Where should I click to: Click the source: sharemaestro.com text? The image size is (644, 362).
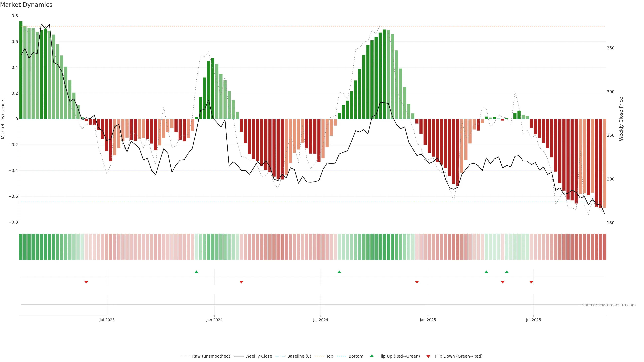(x=609, y=305)
